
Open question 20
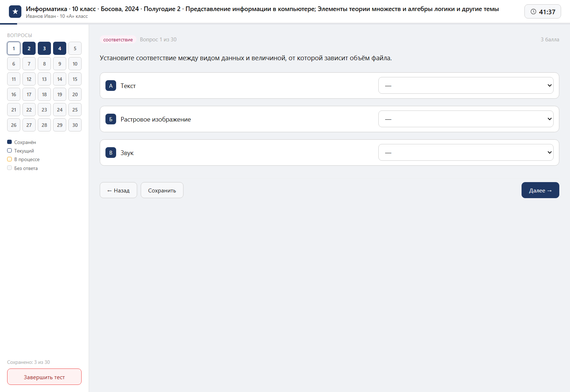(x=75, y=94)
